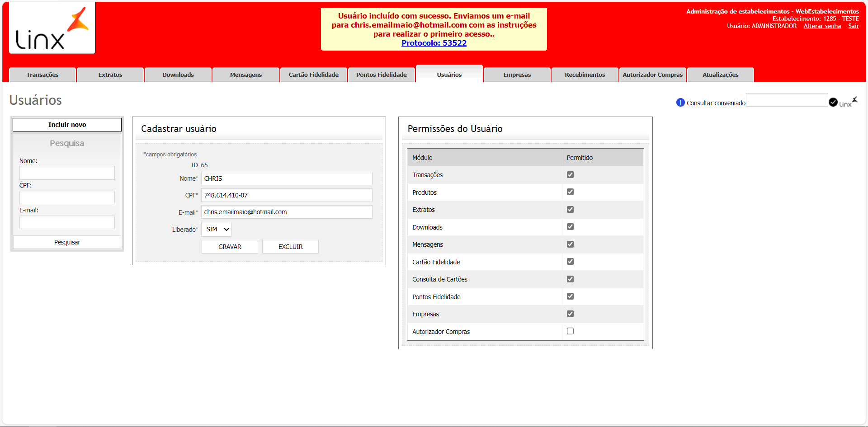
Task: Enable the Autorizador Compras permission checkbox
Action: [570, 331]
